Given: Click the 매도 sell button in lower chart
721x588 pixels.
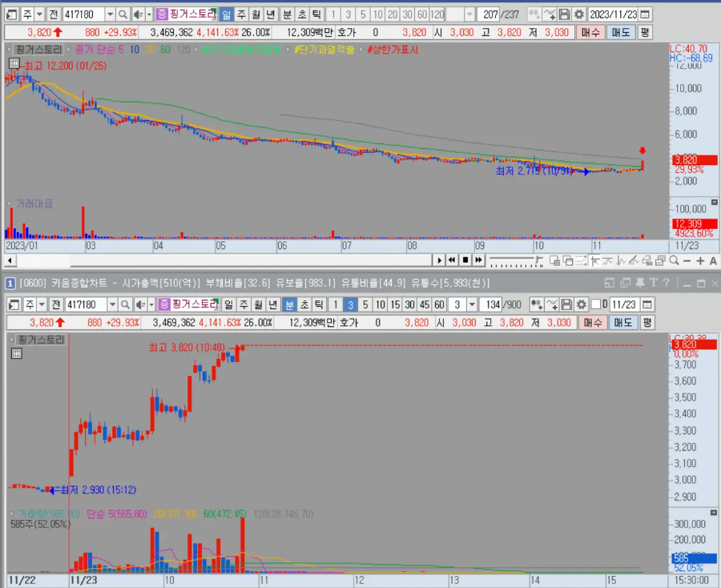Looking at the screenshot, I should [x=622, y=323].
